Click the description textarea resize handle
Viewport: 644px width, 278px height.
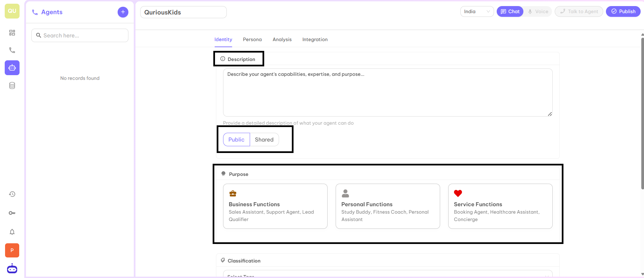[550, 114]
